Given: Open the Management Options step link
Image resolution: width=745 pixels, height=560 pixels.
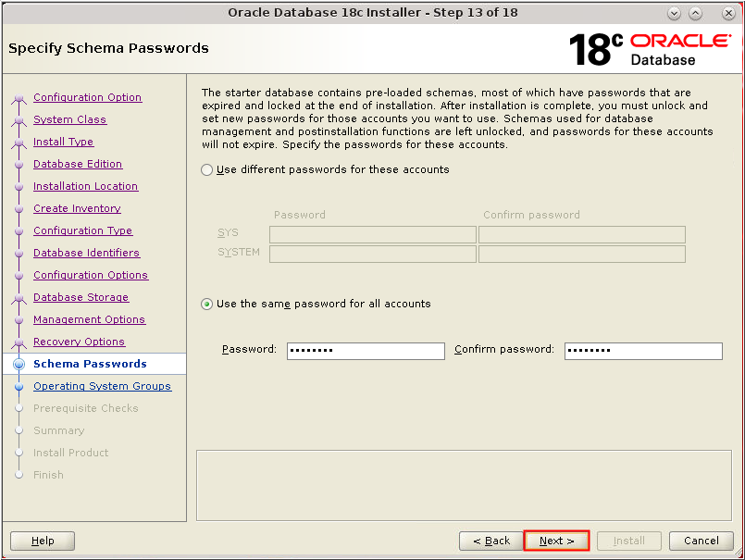Looking at the screenshot, I should pyautogui.click(x=89, y=319).
